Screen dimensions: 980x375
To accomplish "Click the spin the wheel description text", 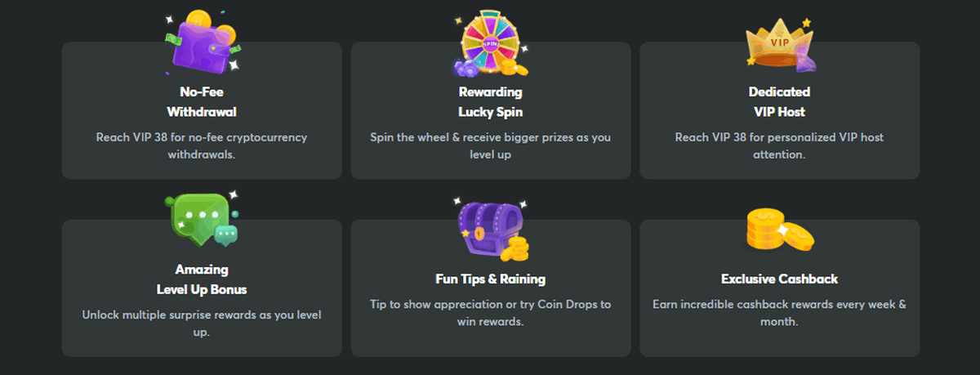I will 490,145.
